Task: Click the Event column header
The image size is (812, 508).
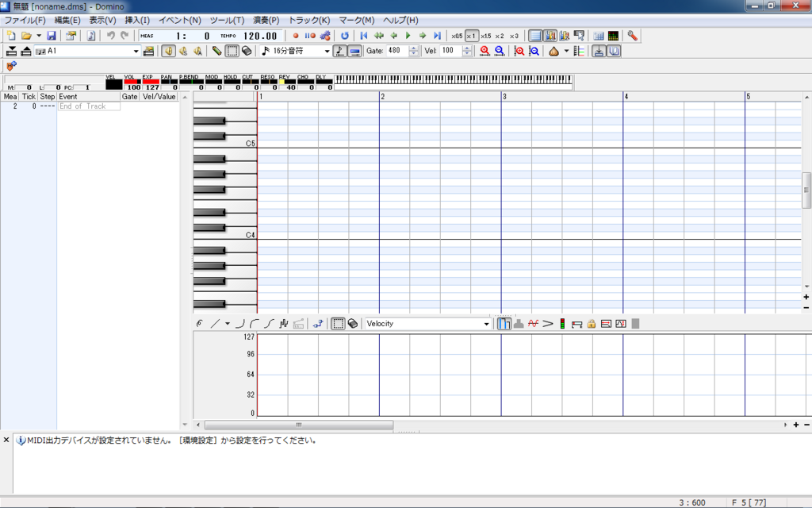Action: pyautogui.click(x=89, y=96)
